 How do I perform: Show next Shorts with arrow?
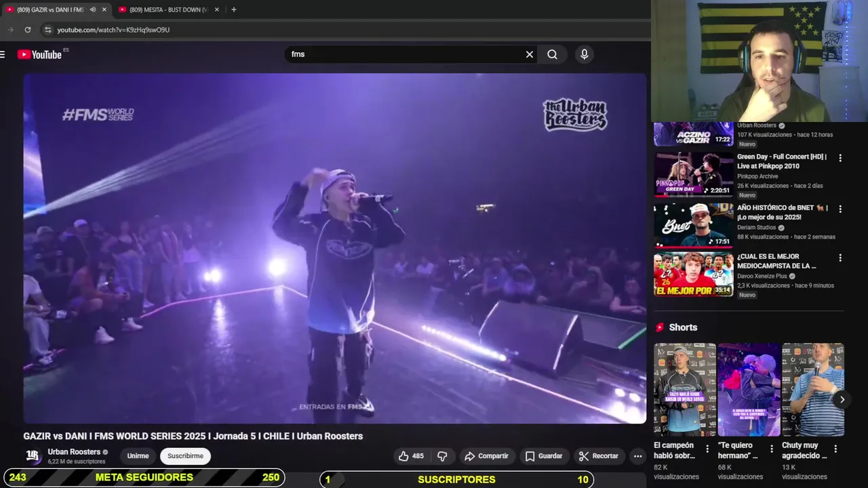pyautogui.click(x=842, y=399)
